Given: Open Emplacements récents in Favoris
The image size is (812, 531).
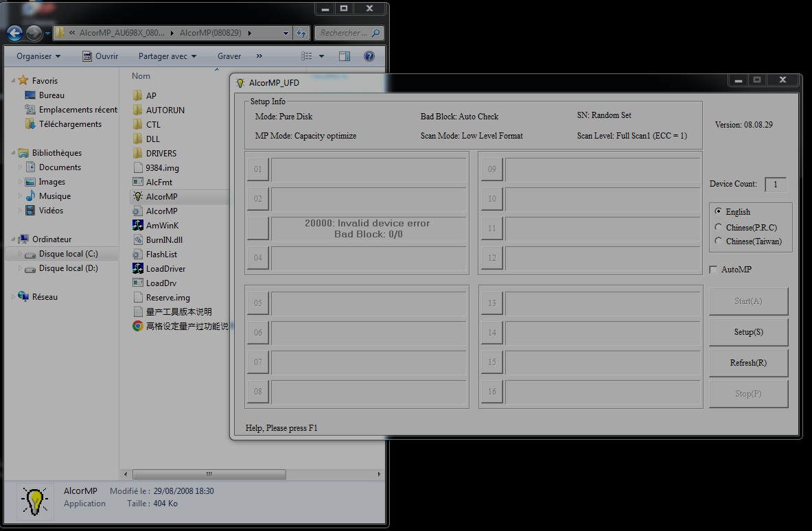Looking at the screenshot, I should click(71, 110).
